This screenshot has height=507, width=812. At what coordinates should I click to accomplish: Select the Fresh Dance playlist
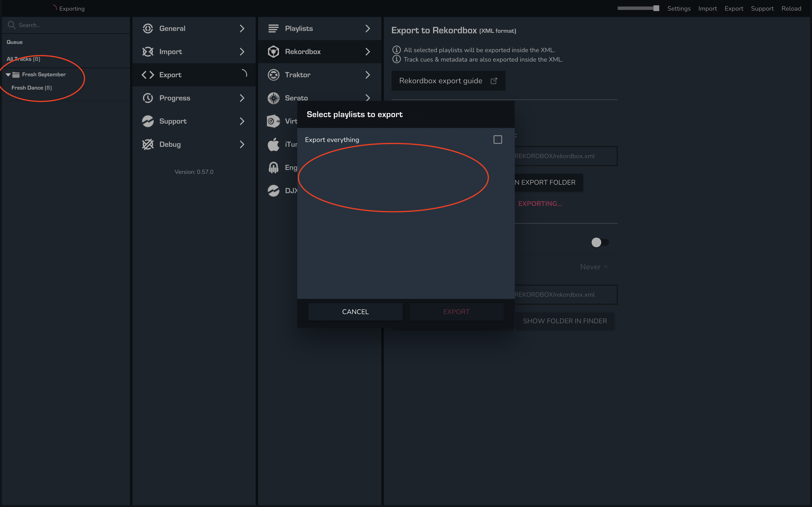[32, 88]
